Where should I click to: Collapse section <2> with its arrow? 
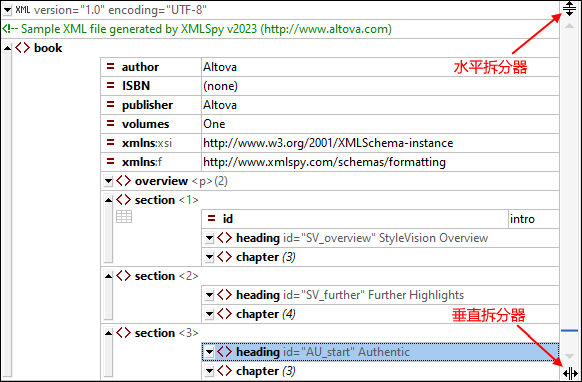pyautogui.click(x=108, y=276)
